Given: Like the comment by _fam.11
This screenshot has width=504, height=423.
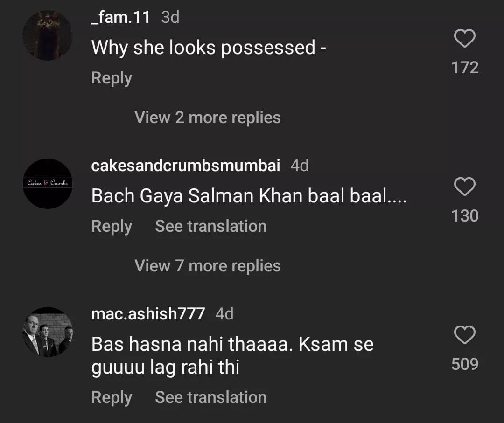Looking at the screenshot, I should pos(464,39).
